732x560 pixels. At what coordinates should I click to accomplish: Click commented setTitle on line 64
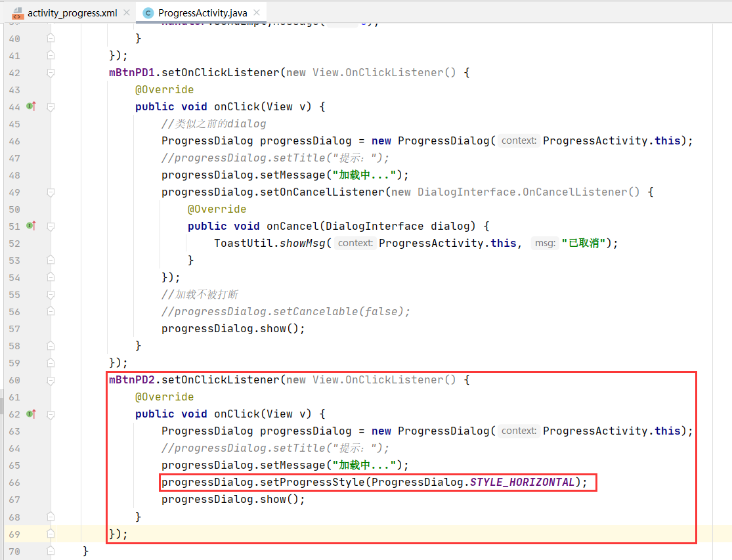click(276, 448)
